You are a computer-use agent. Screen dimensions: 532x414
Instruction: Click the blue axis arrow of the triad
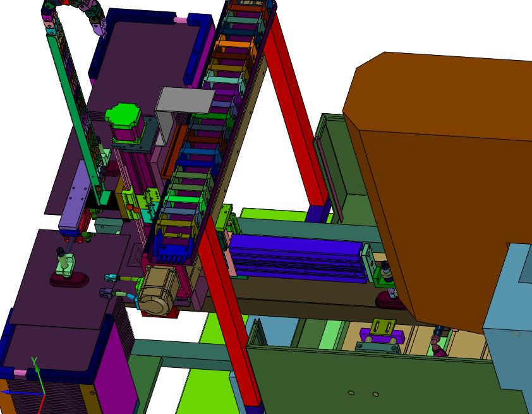pos(22,394)
